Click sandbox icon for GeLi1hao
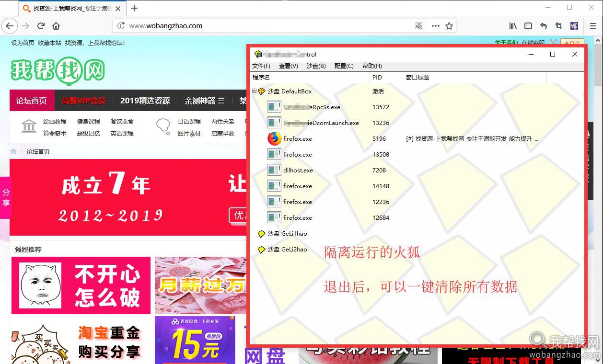This screenshot has height=364, width=603. (x=261, y=234)
